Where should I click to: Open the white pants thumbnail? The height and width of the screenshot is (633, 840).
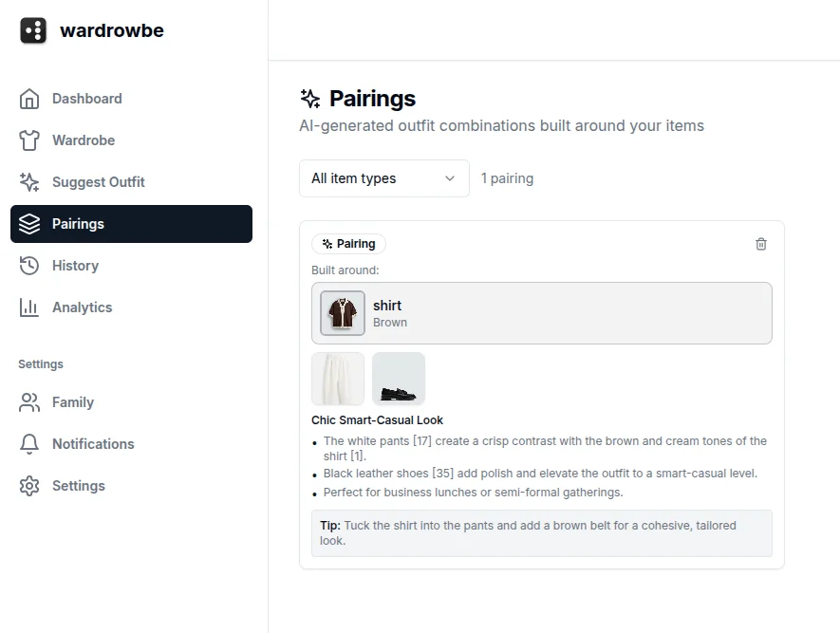[338, 379]
